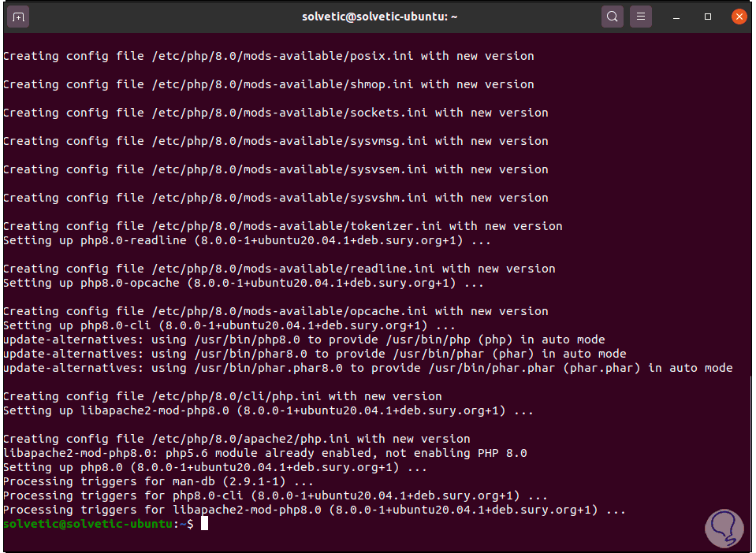This screenshot has width=756, height=553.
Task: Open the hamburger menu in title bar
Action: pos(642,17)
